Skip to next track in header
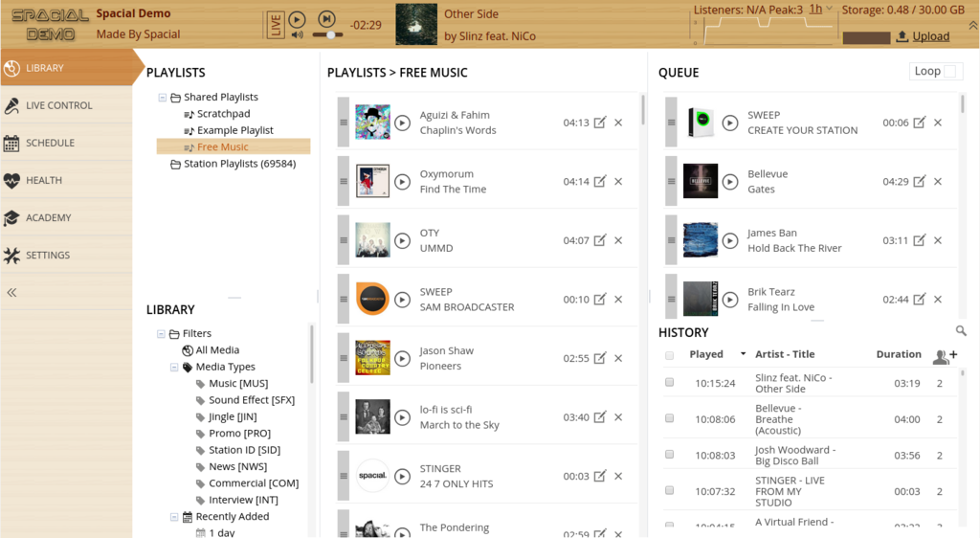Image resolution: width=980 pixels, height=538 pixels. pyautogui.click(x=326, y=19)
